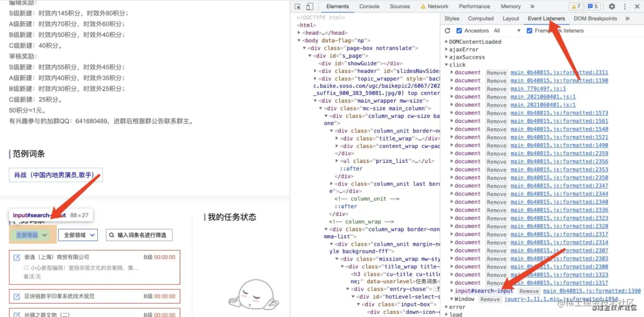This screenshot has height=317, width=644.
Task: Switch to the Console tab
Action: 369,6
